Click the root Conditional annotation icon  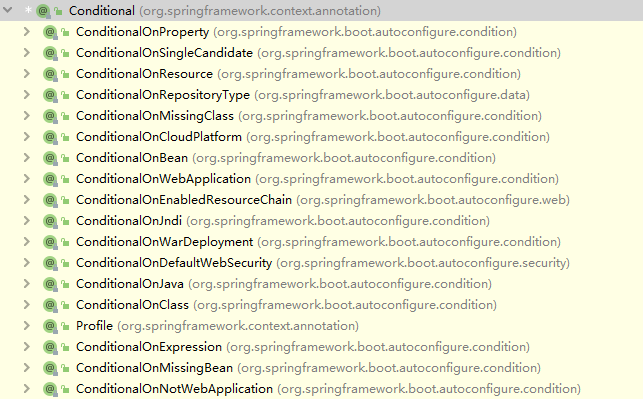coord(44,11)
